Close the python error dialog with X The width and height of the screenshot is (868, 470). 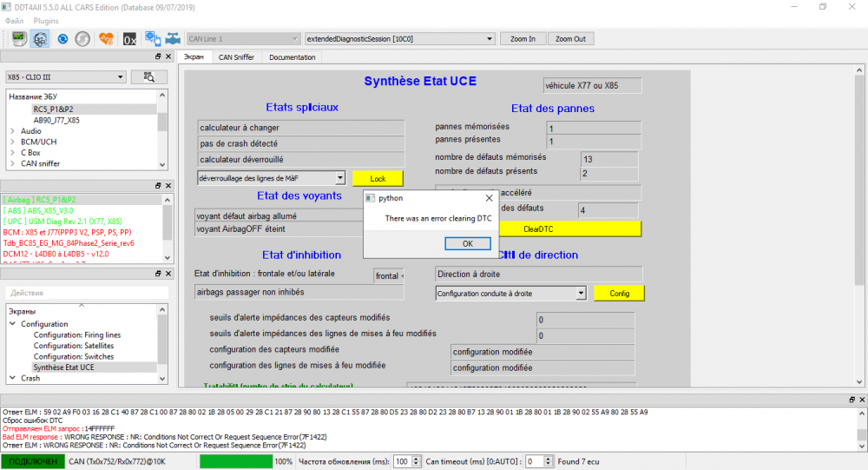tap(489, 198)
